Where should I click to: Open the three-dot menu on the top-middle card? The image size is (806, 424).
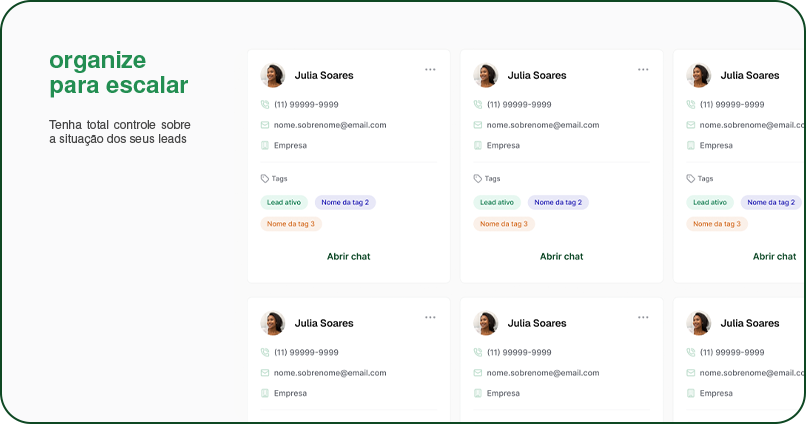point(643,70)
